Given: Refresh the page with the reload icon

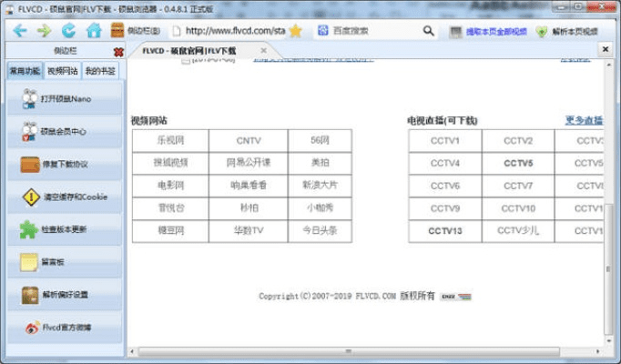Looking at the screenshot, I should coord(68,30).
